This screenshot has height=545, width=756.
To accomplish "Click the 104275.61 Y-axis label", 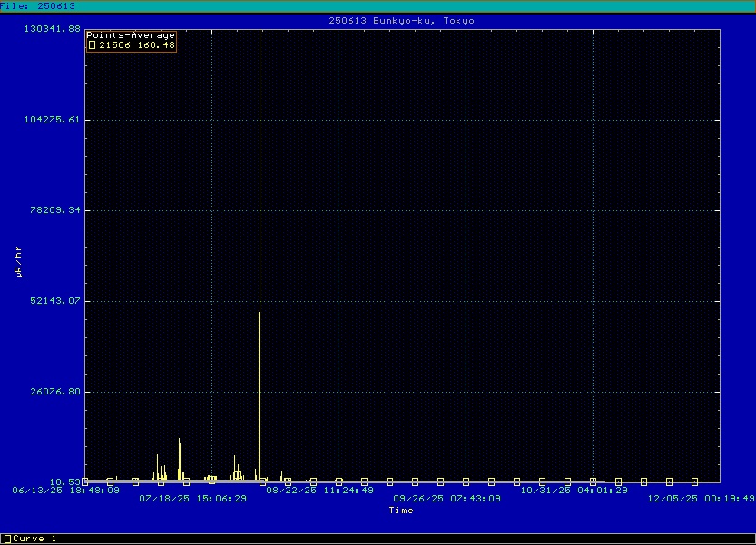I will coord(54,120).
